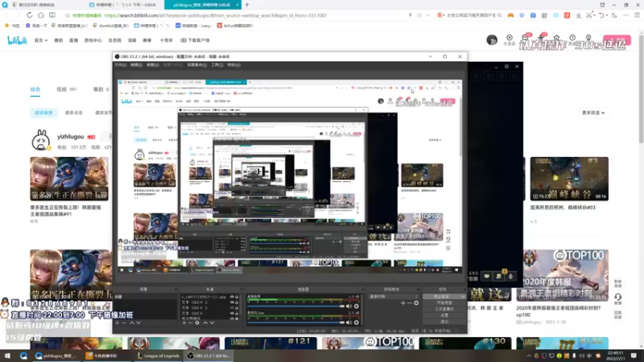This screenshot has height=362, width=644.
Task: Open the browser hamburger menu icon
Action: pyautogui.click(x=637, y=15)
